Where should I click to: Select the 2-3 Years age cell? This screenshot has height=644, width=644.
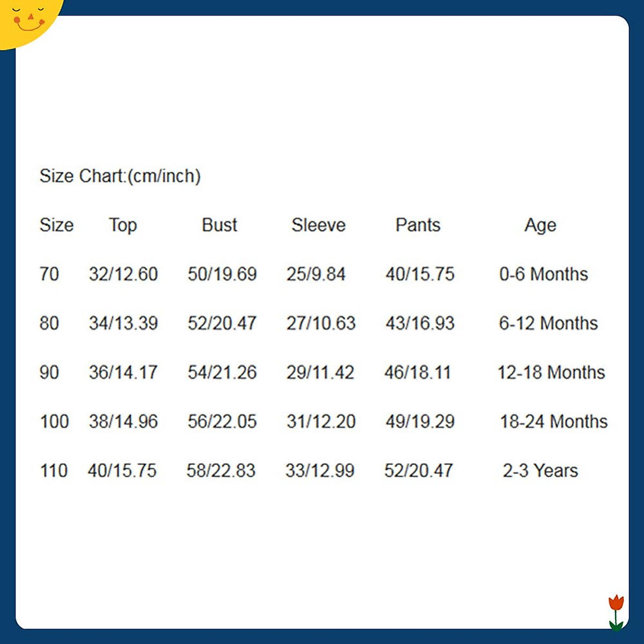click(540, 471)
